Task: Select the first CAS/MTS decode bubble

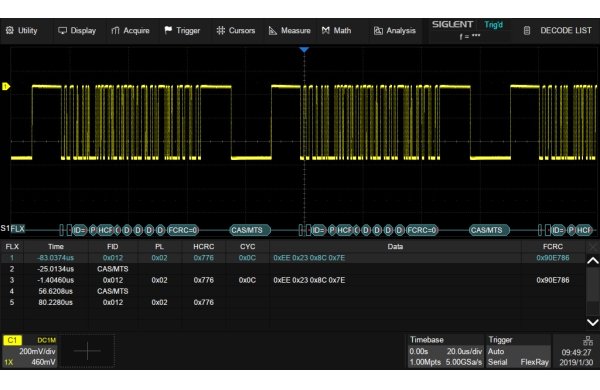Action: [250, 230]
